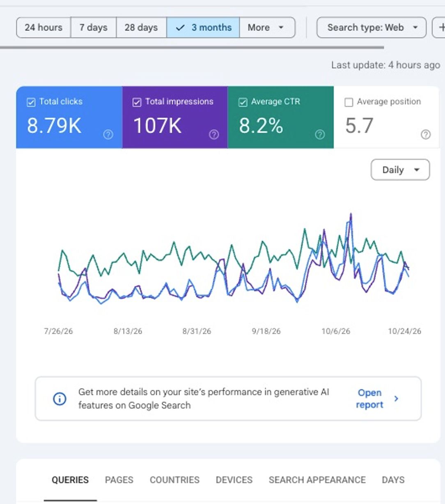The image size is (445, 504).
Task: Open help icon on Total impressions card
Action: click(x=214, y=134)
